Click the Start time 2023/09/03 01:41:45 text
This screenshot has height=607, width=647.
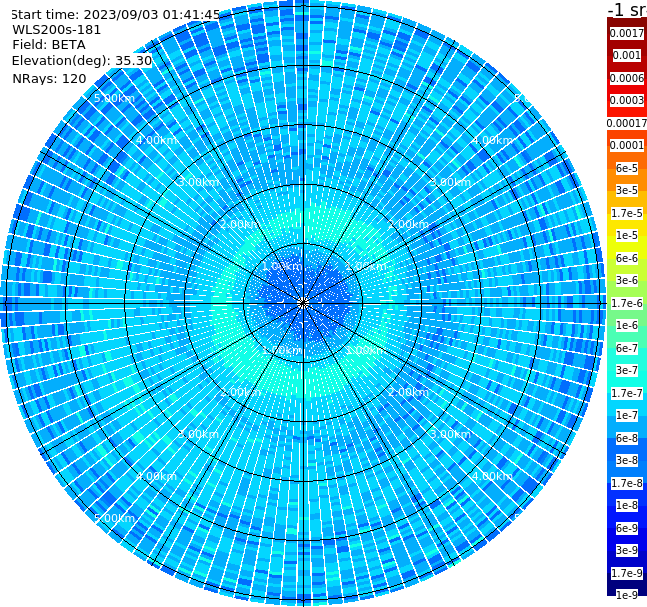click(x=116, y=14)
